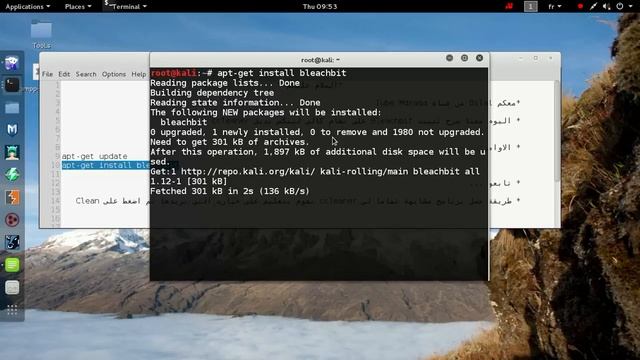Launch red circular dots icon in dock

12,220
